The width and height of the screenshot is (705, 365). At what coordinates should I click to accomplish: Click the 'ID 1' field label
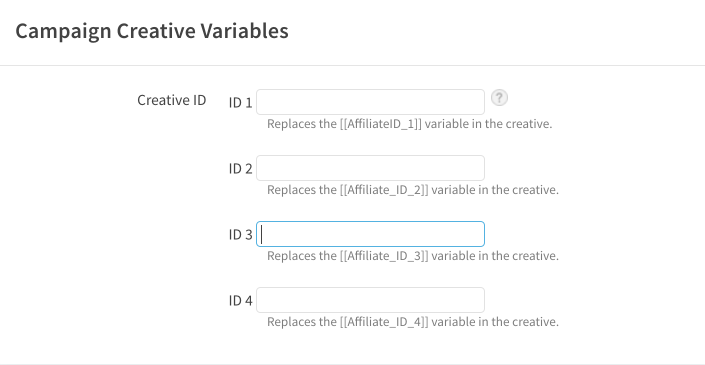point(241,103)
